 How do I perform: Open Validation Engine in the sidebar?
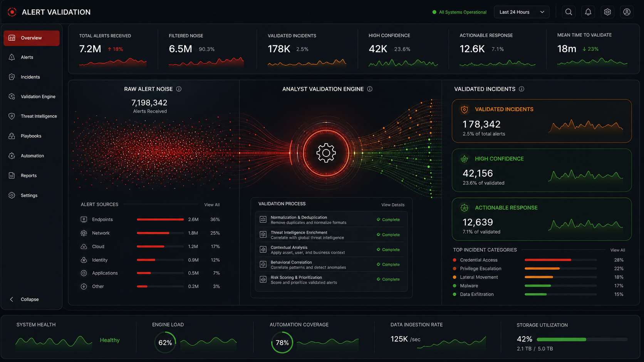click(x=32, y=97)
